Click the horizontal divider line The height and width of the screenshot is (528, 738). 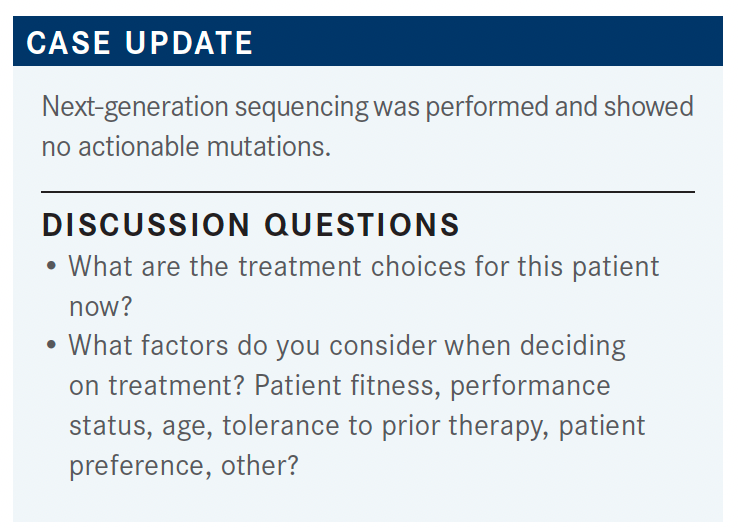click(x=368, y=192)
